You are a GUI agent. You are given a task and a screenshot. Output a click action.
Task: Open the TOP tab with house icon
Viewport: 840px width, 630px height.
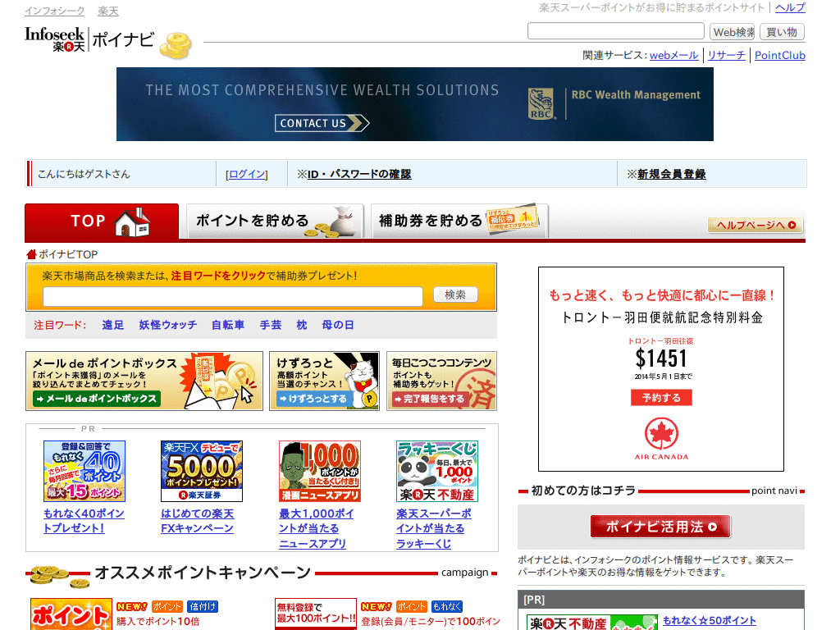tap(102, 221)
